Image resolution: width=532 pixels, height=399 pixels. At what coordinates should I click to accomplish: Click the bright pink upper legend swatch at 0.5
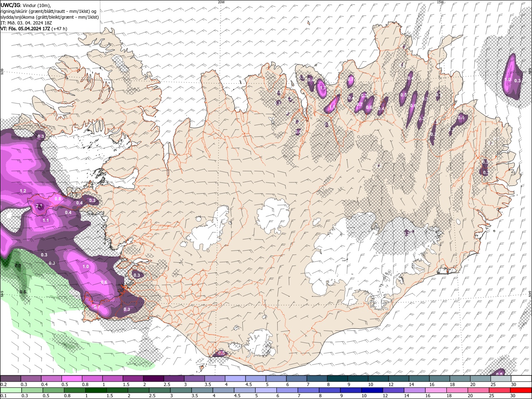[x=72, y=379]
